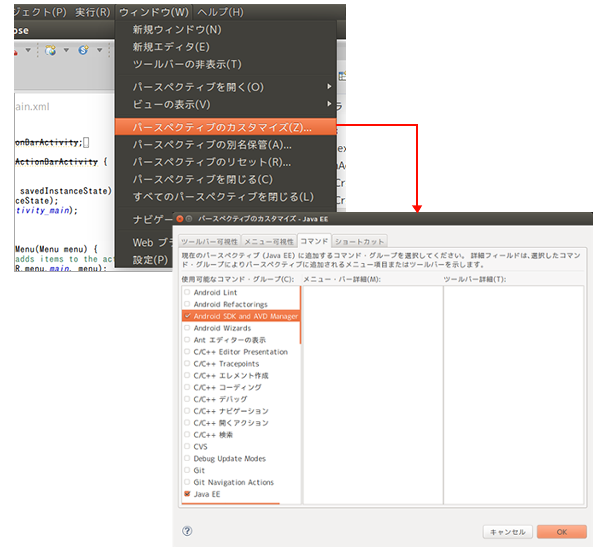The height and width of the screenshot is (550, 600).
Task: Click the dialog's gray title bar button
Action: [x=189, y=219]
